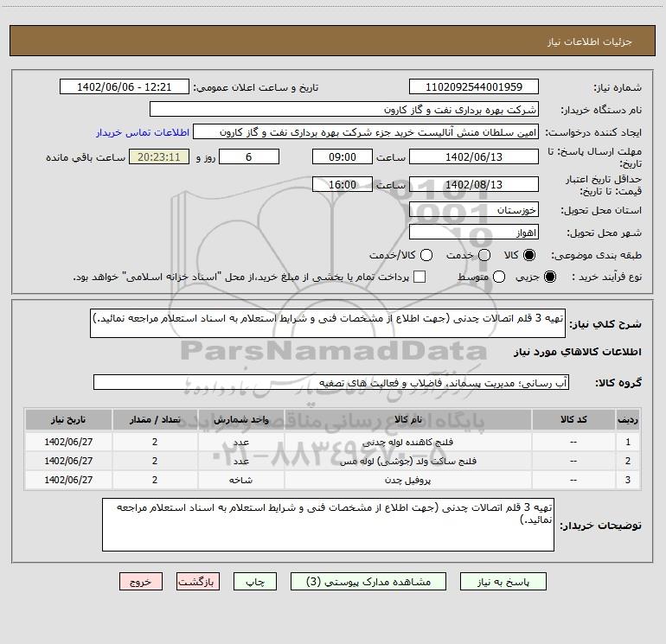
Task: Click the requester field امین سلطان منش
Action: tap(366, 132)
